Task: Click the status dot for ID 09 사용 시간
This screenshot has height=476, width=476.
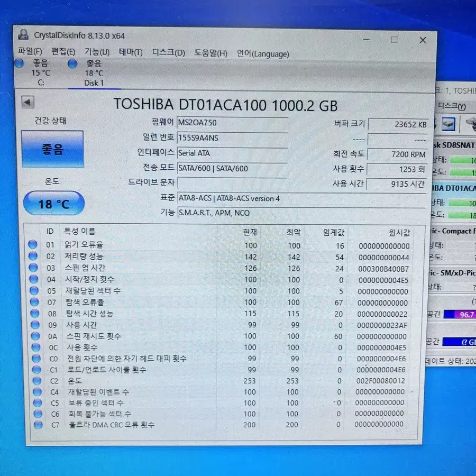Action: [x=35, y=325]
